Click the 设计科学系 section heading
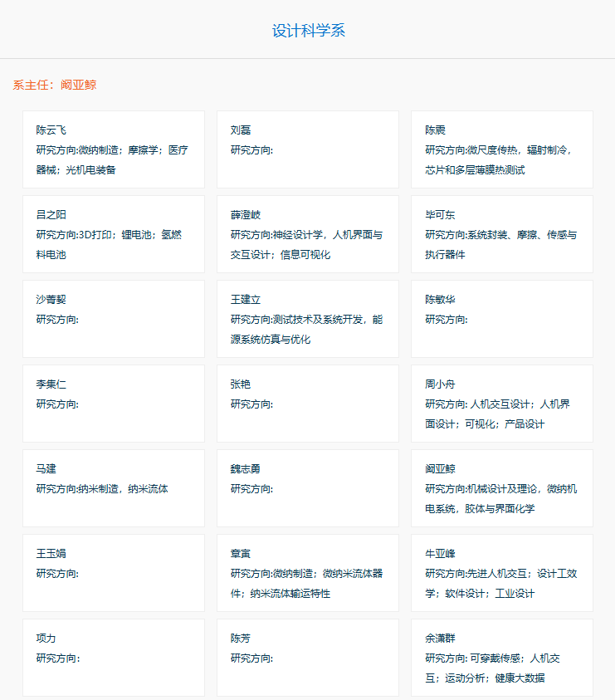This screenshot has width=615, height=700. pyautogui.click(x=308, y=31)
